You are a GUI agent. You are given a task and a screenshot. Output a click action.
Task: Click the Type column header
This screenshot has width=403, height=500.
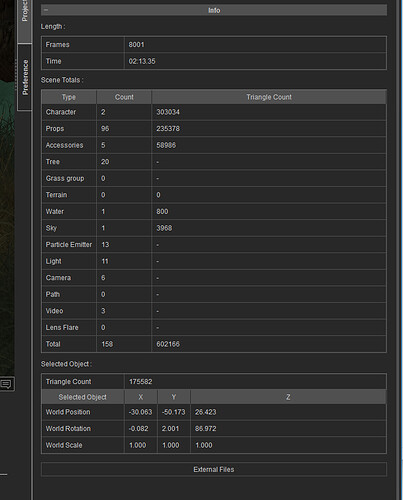(69, 97)
